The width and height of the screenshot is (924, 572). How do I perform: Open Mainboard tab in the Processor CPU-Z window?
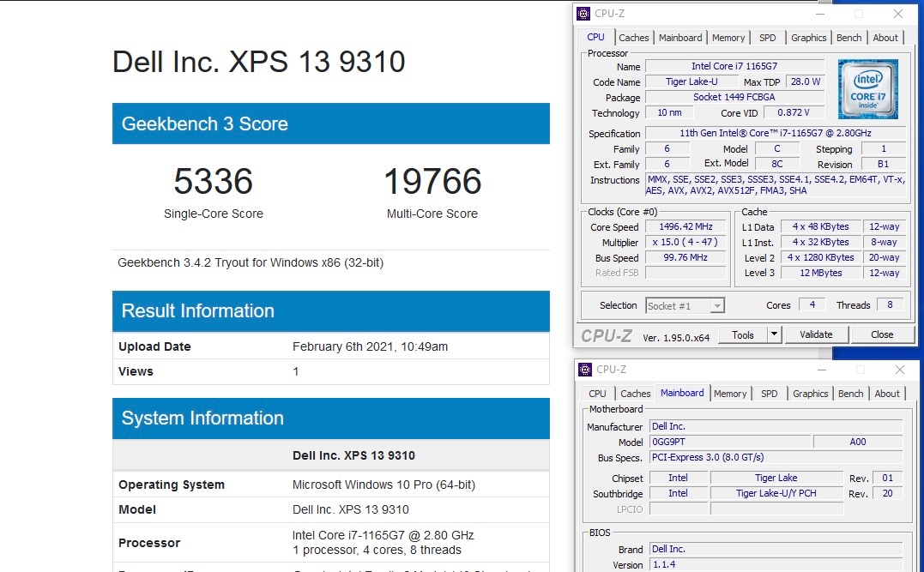[680, 38]
